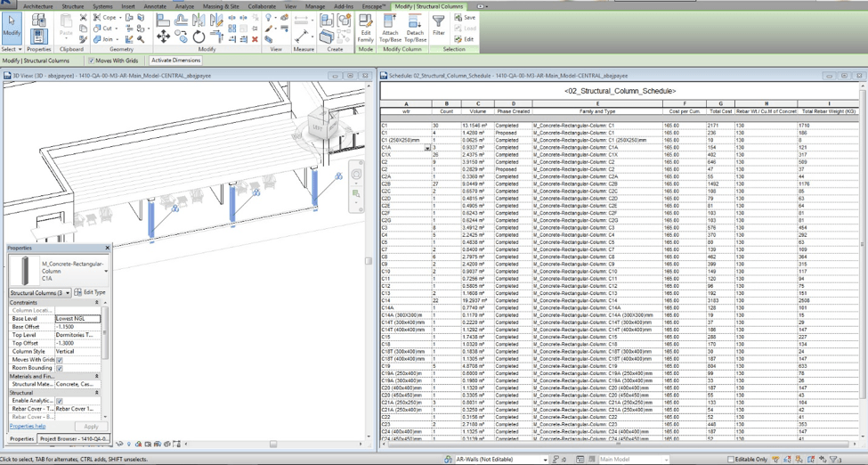The image size is (868, 465).
Task: Open the Structure ribbon tab
Action: coord(72,6)
